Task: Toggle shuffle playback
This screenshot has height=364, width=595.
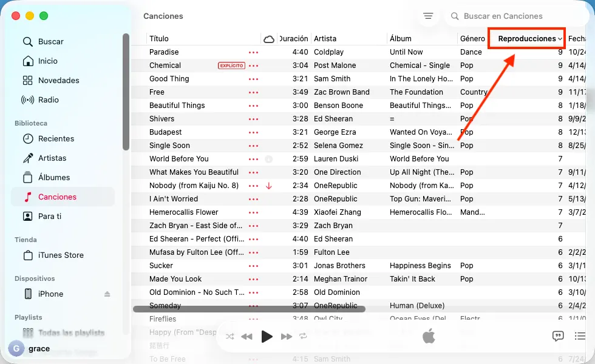Action: 229,336
